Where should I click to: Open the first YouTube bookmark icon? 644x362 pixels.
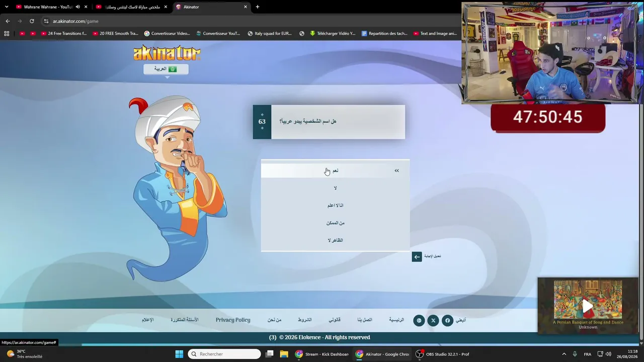(22, 34)
